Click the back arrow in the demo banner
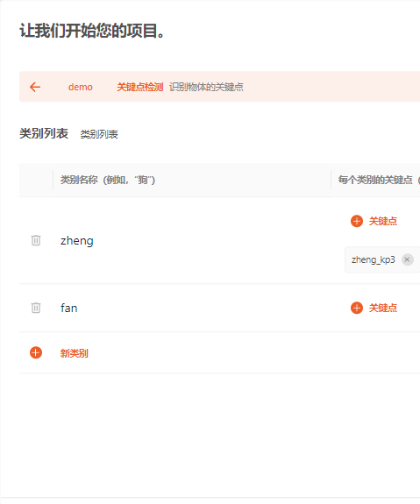This screenshot has width=420, height=504. pyautogui.click(x=35, y=87)
